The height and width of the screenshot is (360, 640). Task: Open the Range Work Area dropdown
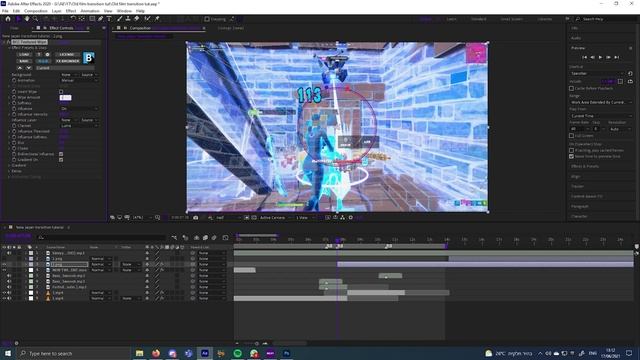pos(601,102)
